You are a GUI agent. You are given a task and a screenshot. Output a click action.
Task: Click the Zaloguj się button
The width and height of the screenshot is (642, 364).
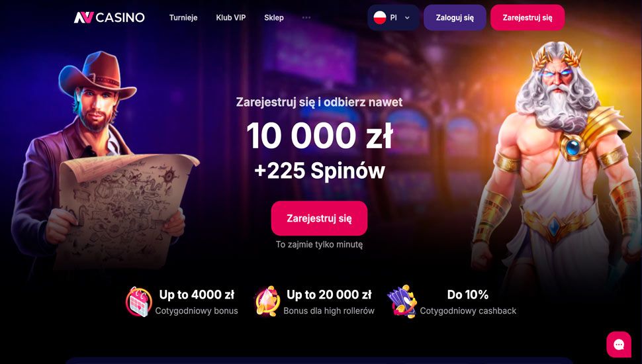pyautogui.click(x=455, y=18)
